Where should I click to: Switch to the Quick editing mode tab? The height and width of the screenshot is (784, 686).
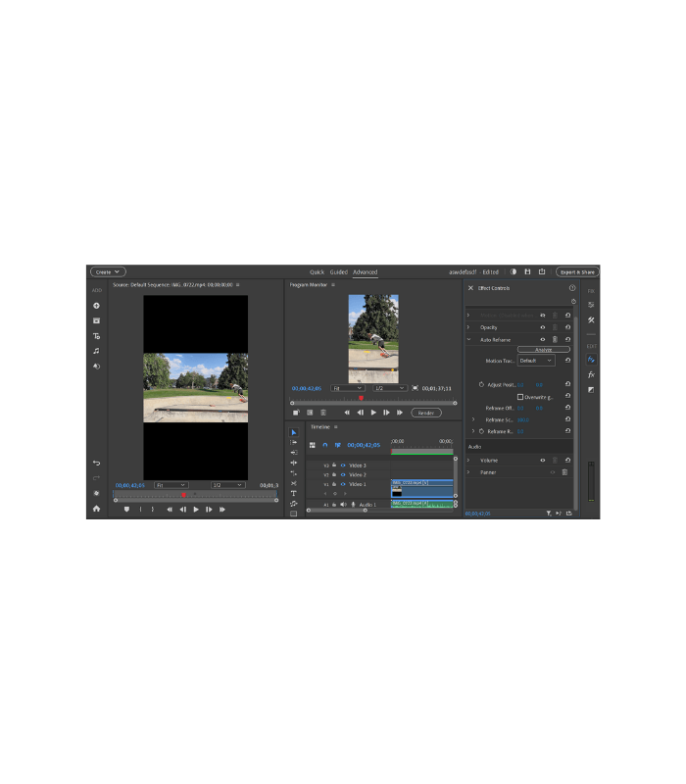pos(317,271)
